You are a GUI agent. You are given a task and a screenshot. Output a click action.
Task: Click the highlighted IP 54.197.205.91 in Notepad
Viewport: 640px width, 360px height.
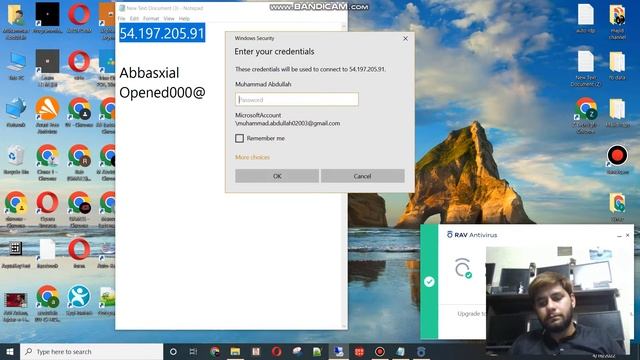[162, 33]
